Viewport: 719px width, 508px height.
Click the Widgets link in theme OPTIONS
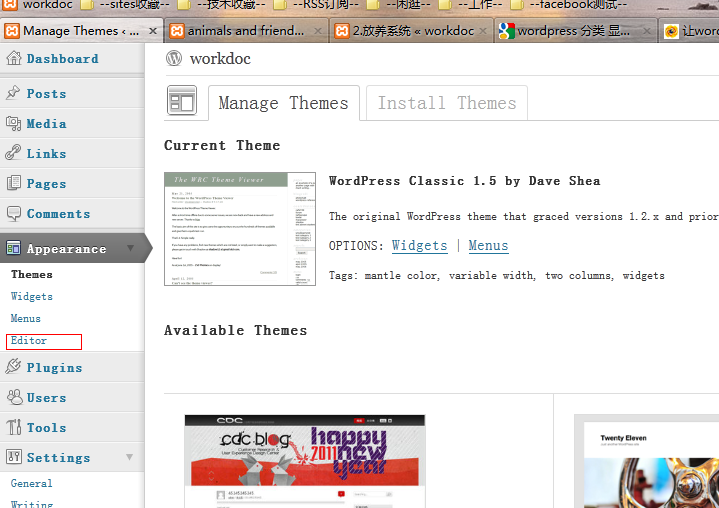pos(420,246)
